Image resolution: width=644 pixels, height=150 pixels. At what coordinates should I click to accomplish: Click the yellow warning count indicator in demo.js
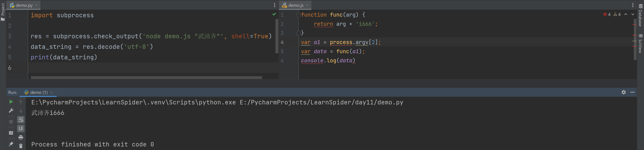(x=617, y=15)
